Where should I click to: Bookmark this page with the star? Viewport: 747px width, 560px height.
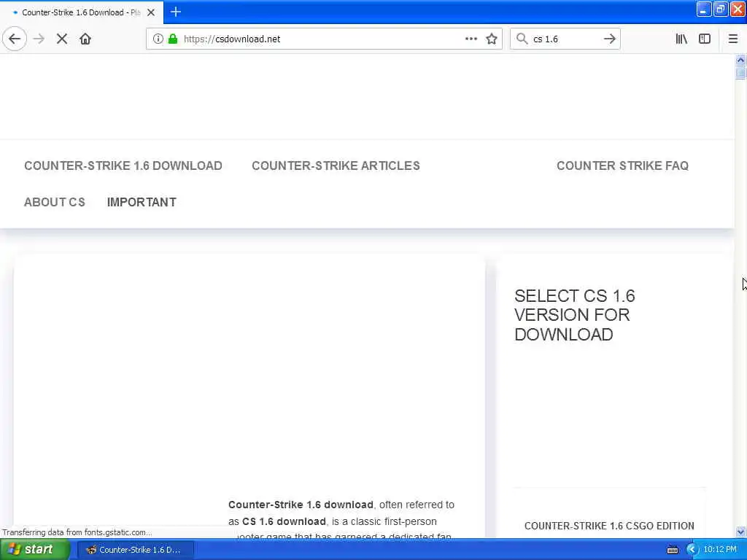coord(492,39)
